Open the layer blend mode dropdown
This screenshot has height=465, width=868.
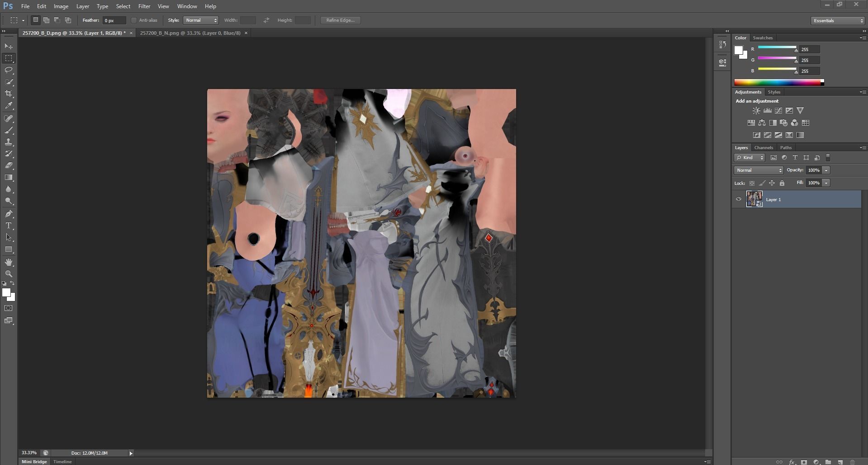tap(759, 170)
